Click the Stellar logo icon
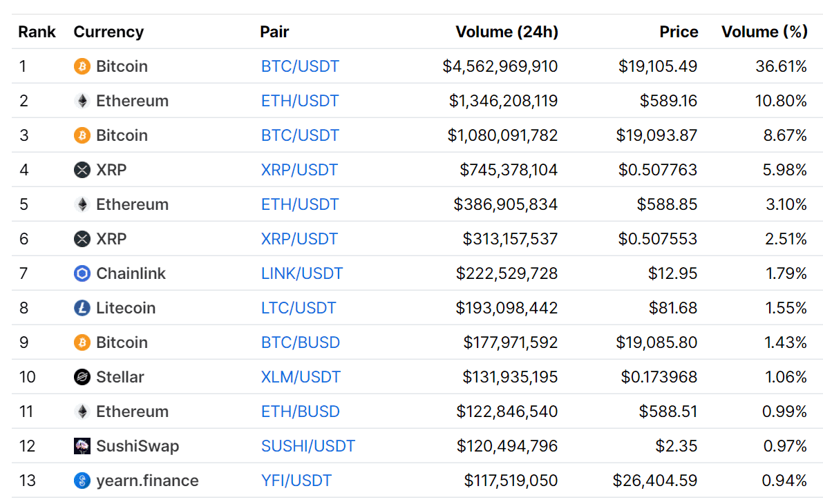Viewport: 823px width, 504px height. (x=82, y=377)
